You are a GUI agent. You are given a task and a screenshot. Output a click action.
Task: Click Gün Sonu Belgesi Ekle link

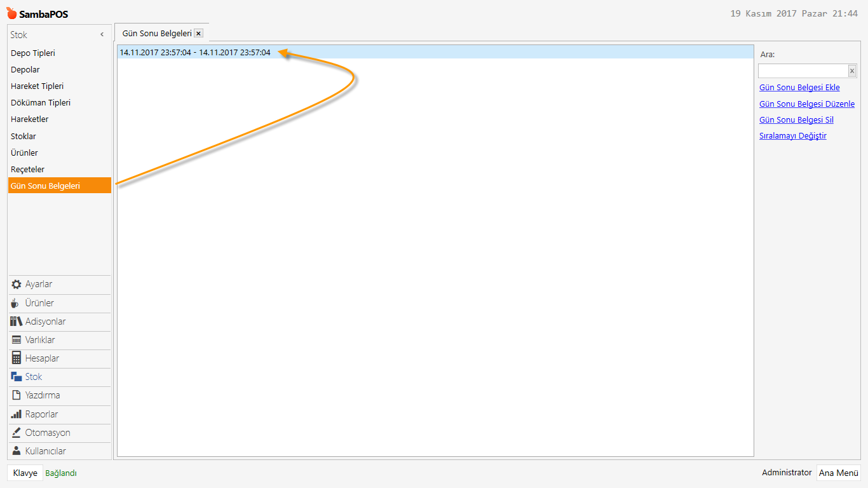point(799,88)
